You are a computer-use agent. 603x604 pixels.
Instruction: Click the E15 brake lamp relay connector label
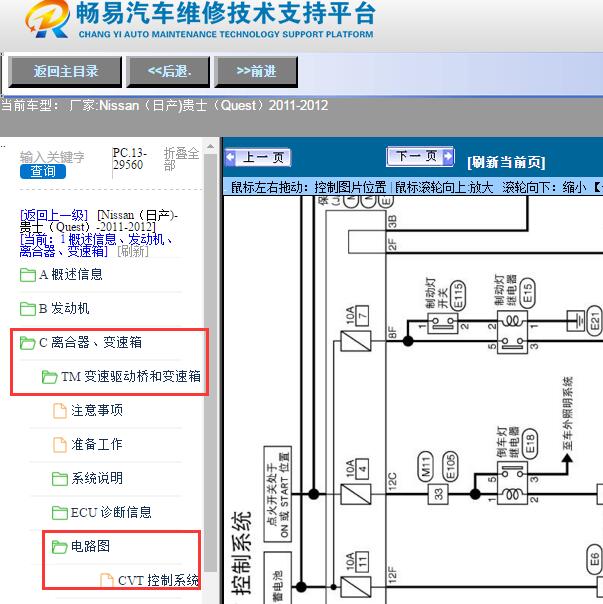(527, 294)
